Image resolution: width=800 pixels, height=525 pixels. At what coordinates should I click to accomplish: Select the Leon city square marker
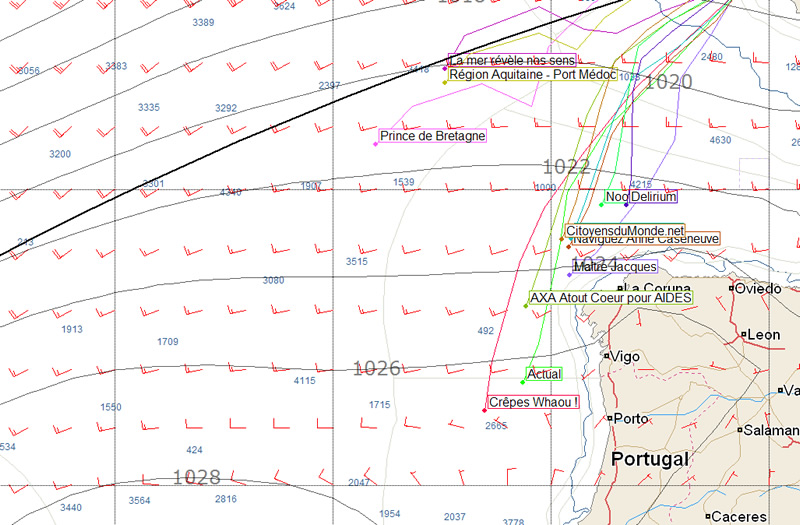tap(745, 333)
